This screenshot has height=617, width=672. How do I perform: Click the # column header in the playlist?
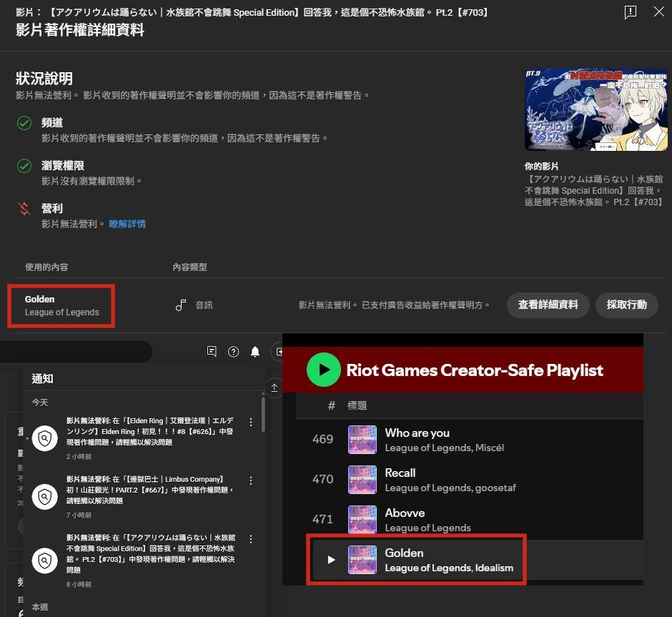pyautogui.click(x=331, y=405)
